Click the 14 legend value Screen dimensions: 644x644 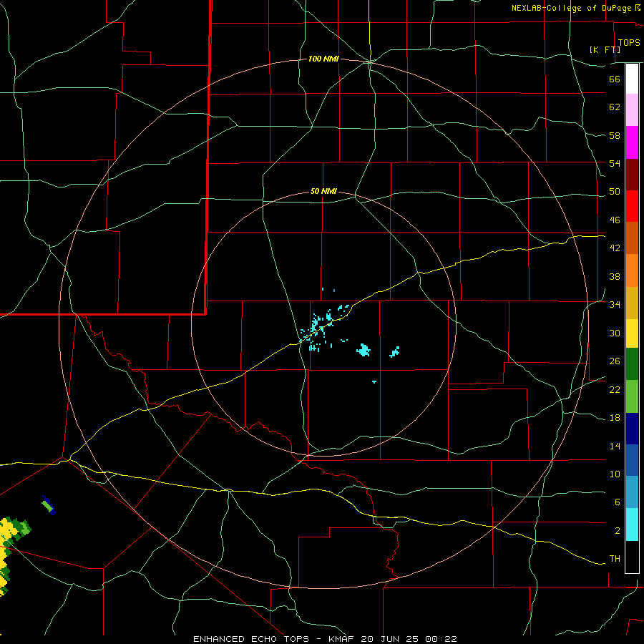615,446
